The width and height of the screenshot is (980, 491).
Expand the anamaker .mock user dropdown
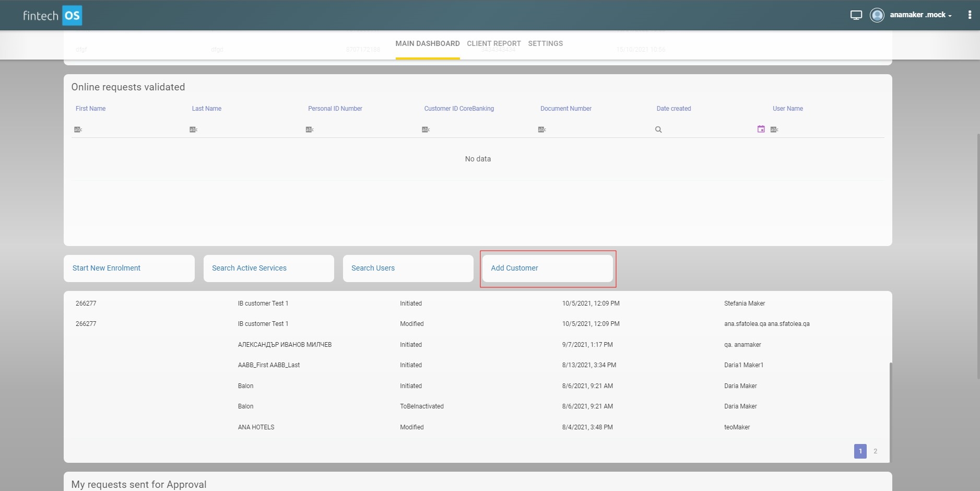point(921,15)
